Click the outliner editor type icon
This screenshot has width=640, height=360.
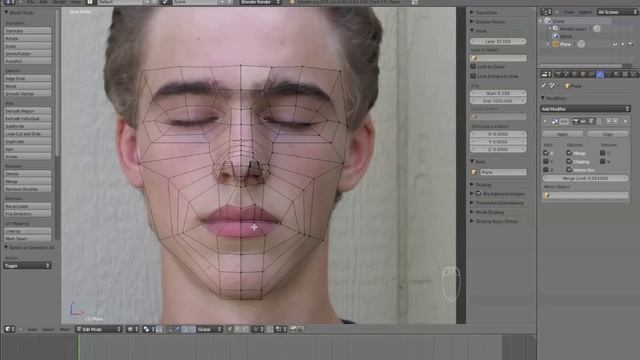[x=546, y=12]
